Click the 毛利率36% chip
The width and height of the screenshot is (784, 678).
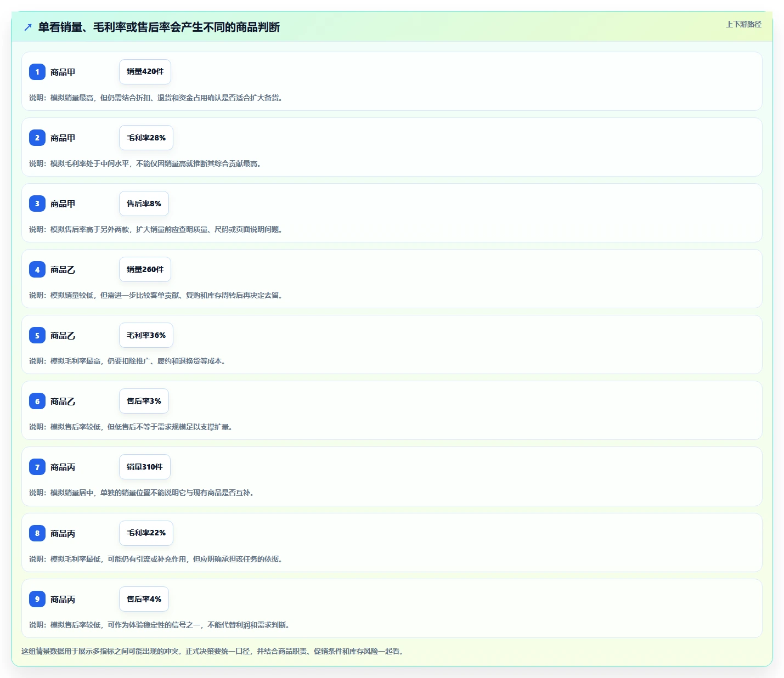[x=146, y=335]
